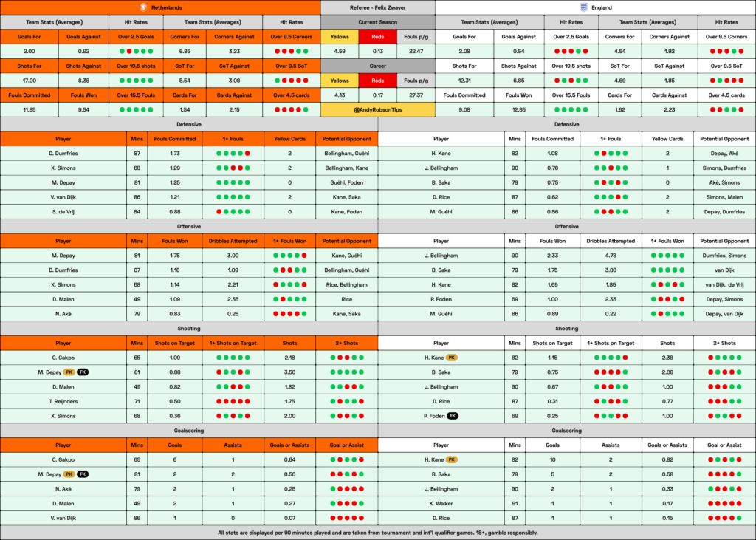Select J. Bellingham in the England Offensive table
This screenshot has width=756, height=540.
point(441,256)
